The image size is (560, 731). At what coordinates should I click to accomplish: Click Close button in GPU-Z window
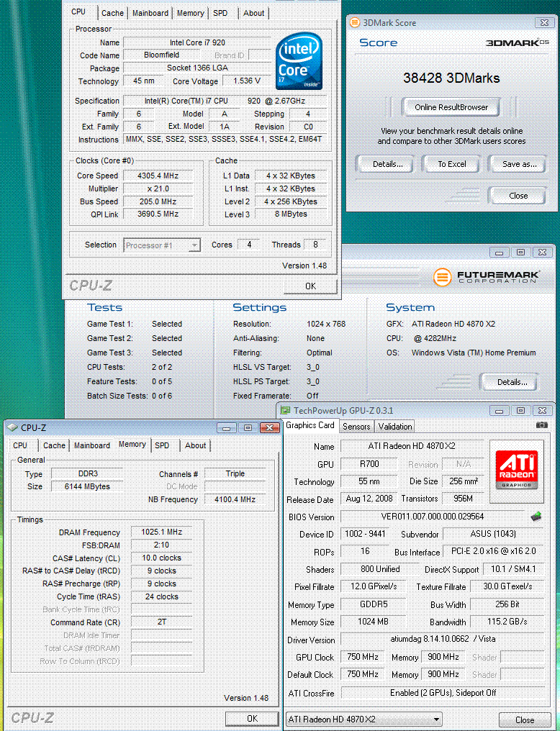click(x=525, y=719)
